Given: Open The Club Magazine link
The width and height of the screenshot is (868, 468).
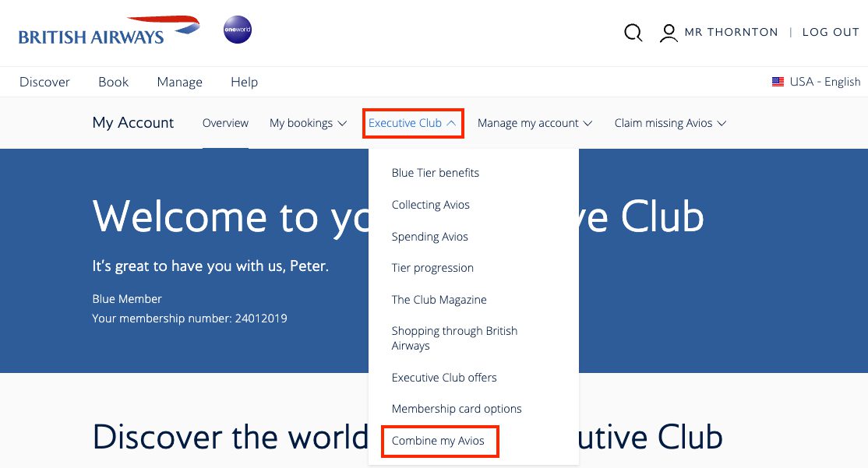Looking at the screenshot, I should pyautogui.click(x=439, y=299).
